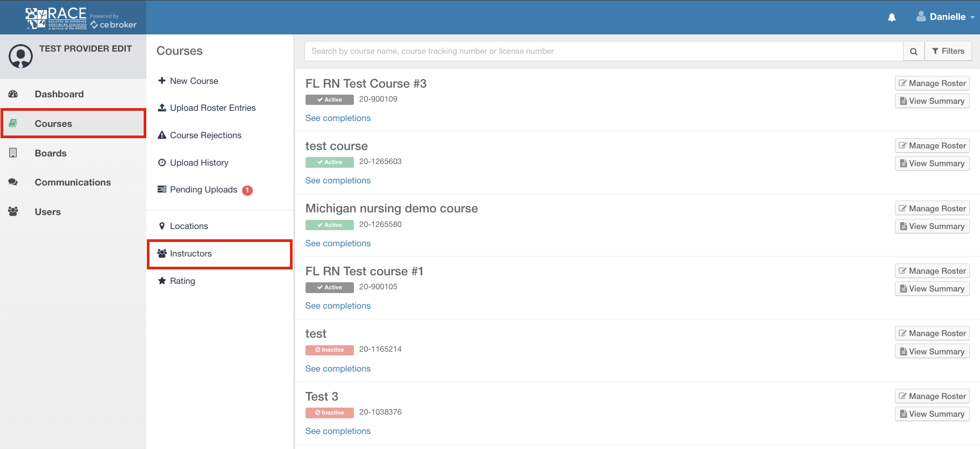Click the notification bell icon
Screen dimensions: 980x449
tap(892, 17)
